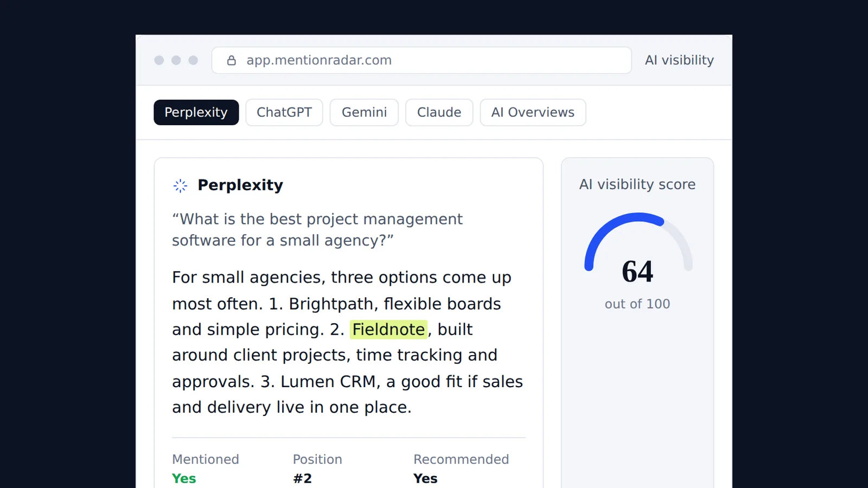
Task: Select the Perplexity tab
Action: click(196, 112)
